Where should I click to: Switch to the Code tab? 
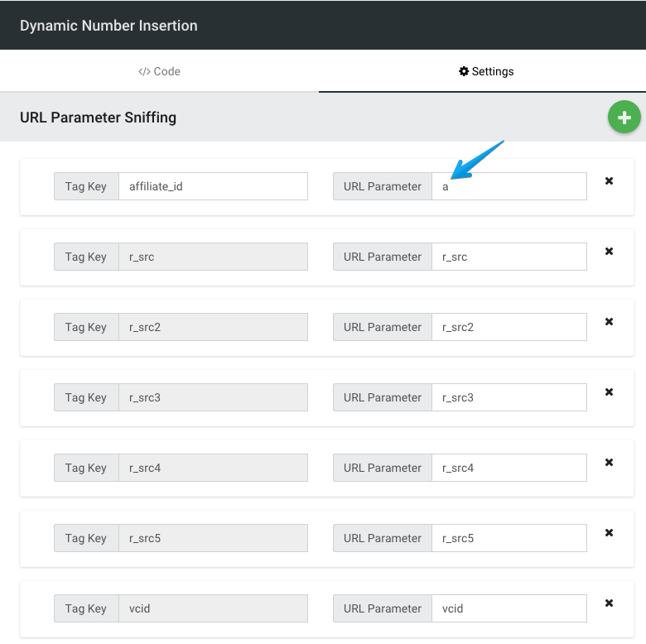159,71
